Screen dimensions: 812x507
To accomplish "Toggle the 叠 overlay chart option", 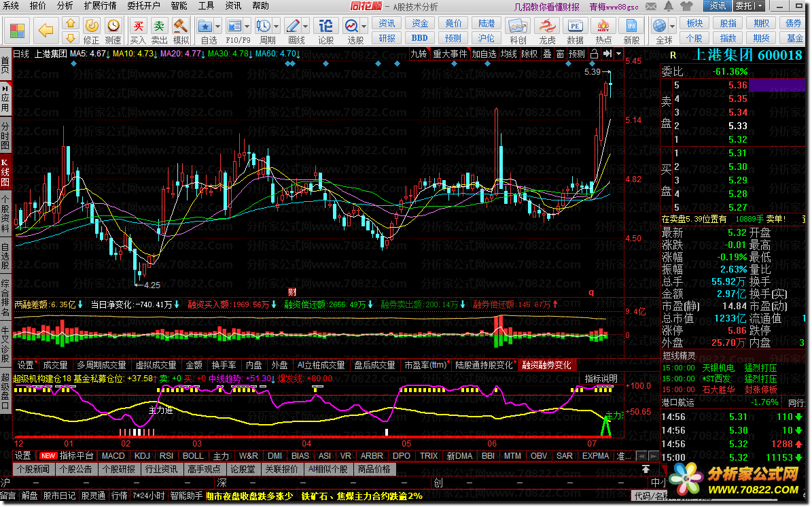I will [548, 54].
